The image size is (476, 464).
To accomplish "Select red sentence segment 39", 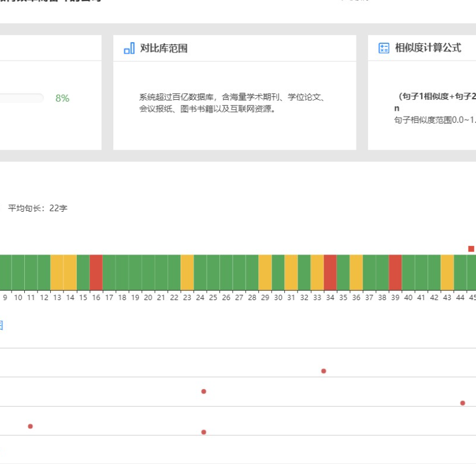I will (395, 272).
